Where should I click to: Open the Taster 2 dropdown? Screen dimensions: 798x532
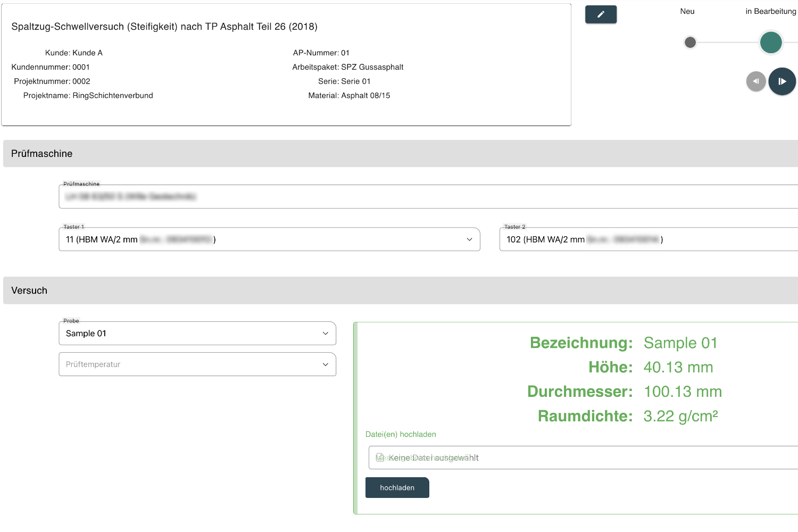click(x=648, y=239)
